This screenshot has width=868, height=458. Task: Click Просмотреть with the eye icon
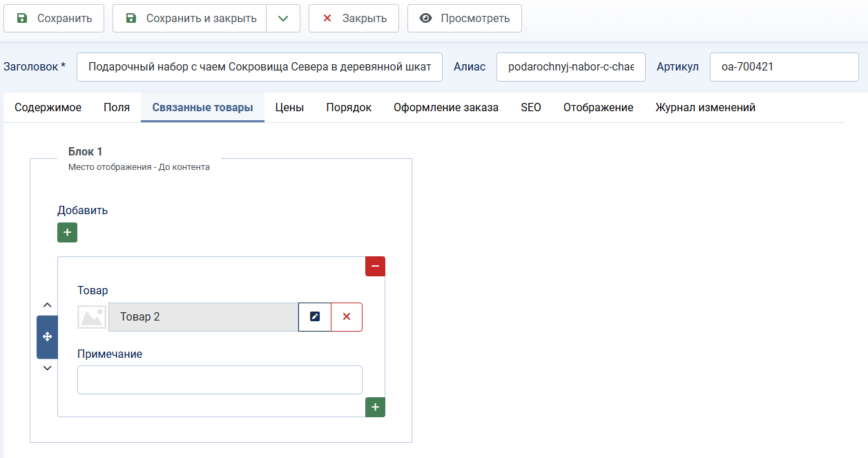point(464,19)
